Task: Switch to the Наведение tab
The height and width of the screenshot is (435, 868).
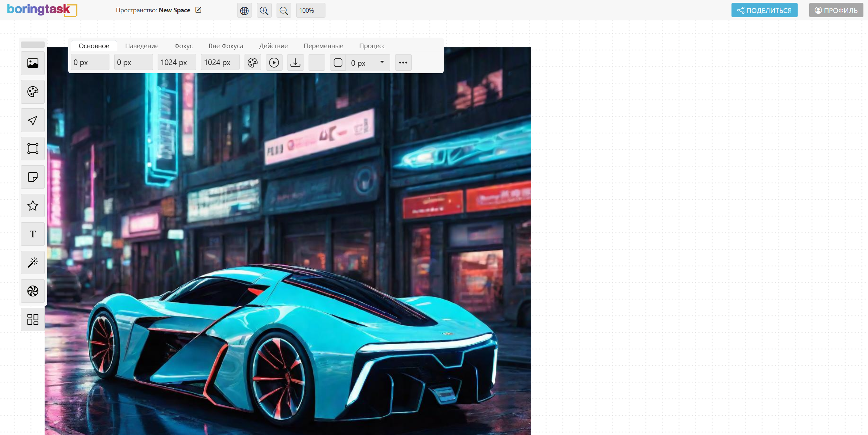Action: 142,46
